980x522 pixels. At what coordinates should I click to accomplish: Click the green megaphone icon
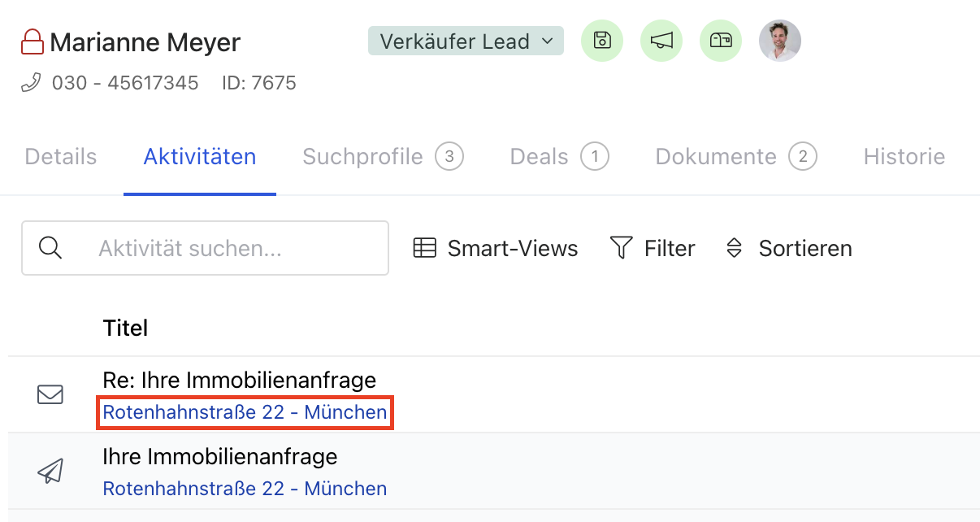(661, 41)
